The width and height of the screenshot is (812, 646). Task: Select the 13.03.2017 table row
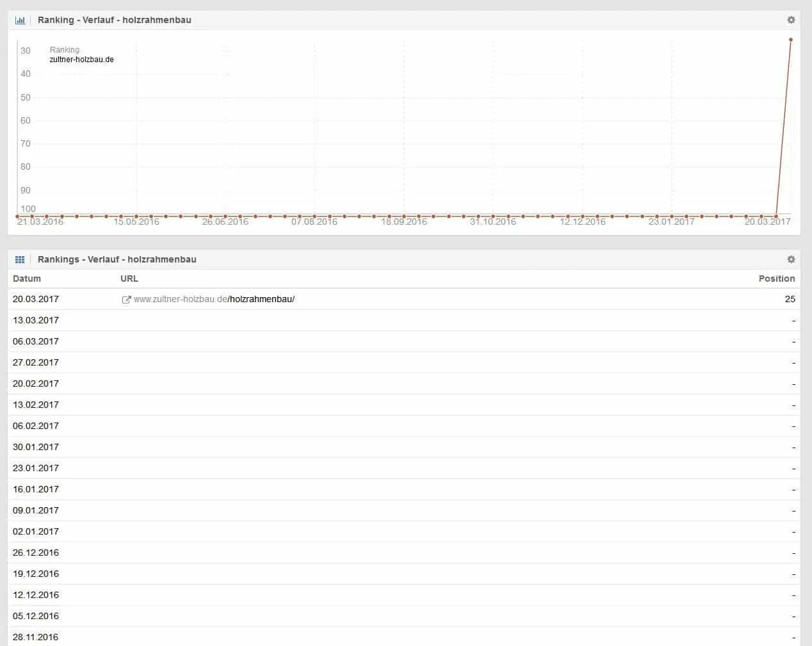(x=36, y=320)
